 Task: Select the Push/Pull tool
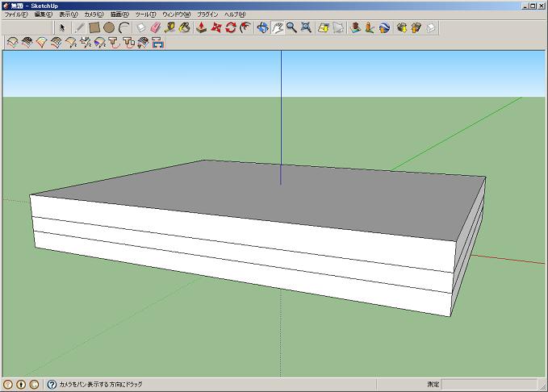202,27
